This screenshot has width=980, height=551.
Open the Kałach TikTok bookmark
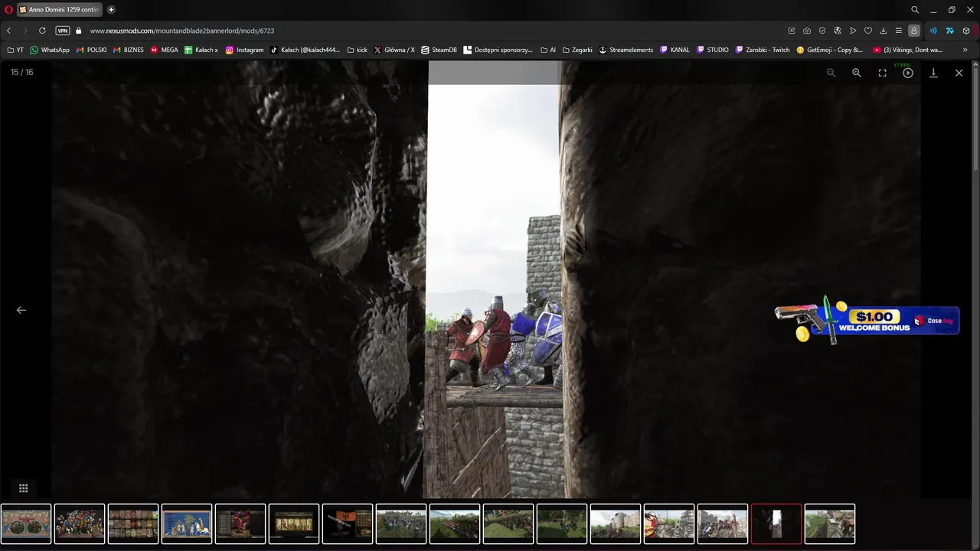coord(305,50)
